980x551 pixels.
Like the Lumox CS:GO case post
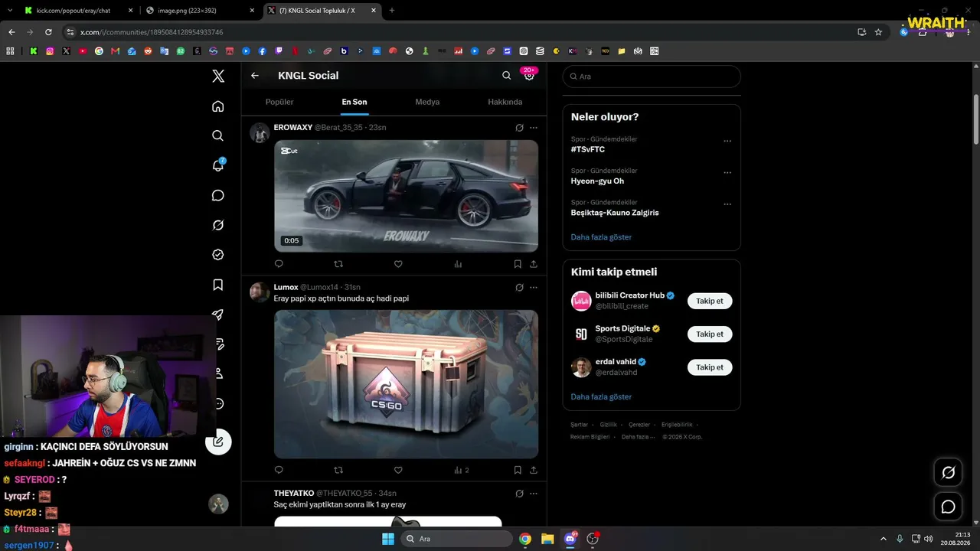tap(398, 470)
